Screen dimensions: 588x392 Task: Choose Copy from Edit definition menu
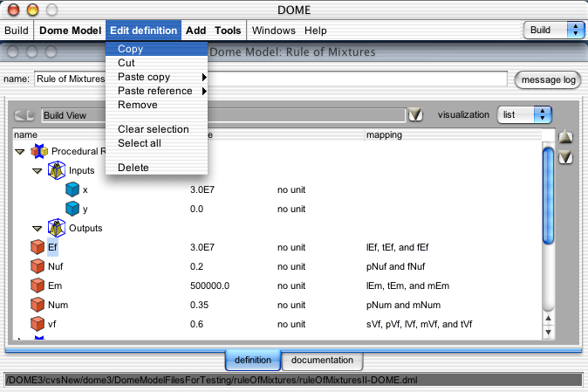pos(156,49)
